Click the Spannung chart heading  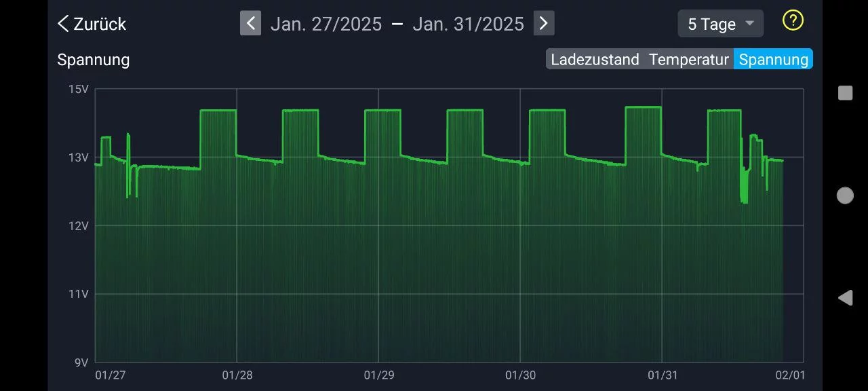[x=93, y=59]
